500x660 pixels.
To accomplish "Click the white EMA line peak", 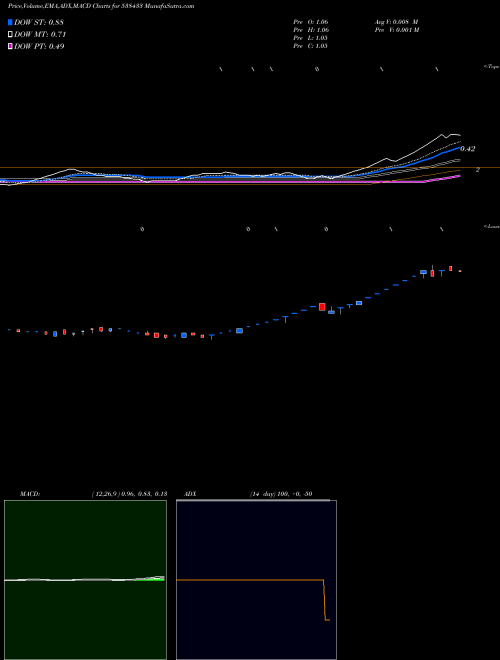I will (x=443, y=135).
